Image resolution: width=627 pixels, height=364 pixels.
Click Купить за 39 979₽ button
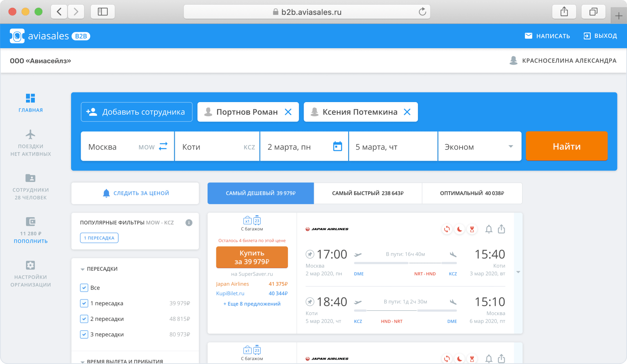tap(252, 257)
